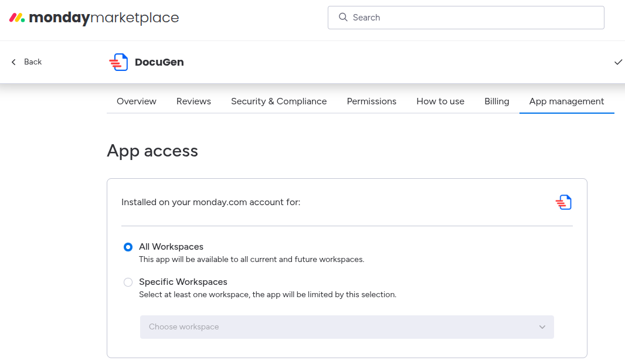Select the All Workspaces radio button
The image size is (625, 364).
tap(128, 247)
